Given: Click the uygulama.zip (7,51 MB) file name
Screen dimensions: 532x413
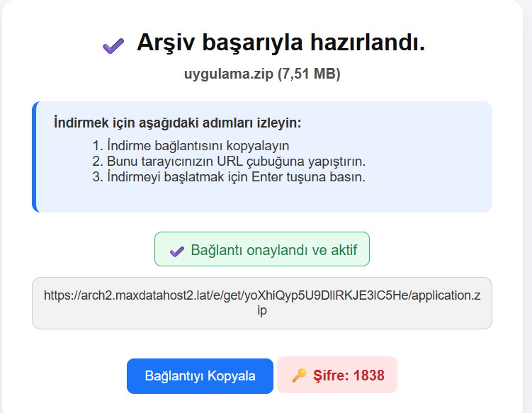Looking at the screenshot, I should 262,74.
